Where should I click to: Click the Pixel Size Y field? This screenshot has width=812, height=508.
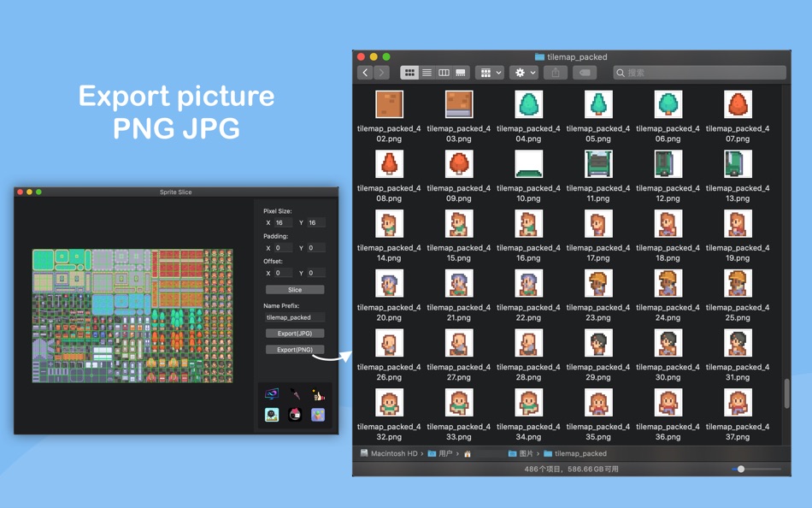[316, 222]
